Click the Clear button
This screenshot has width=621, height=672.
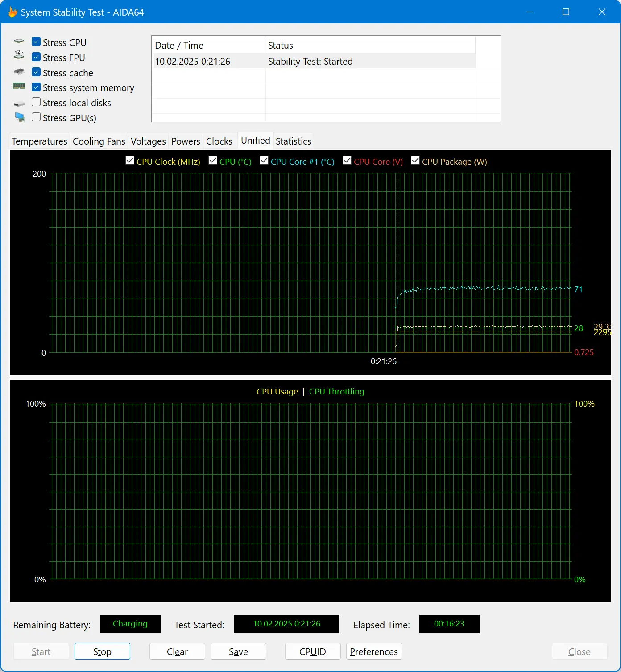click(177, 651)
